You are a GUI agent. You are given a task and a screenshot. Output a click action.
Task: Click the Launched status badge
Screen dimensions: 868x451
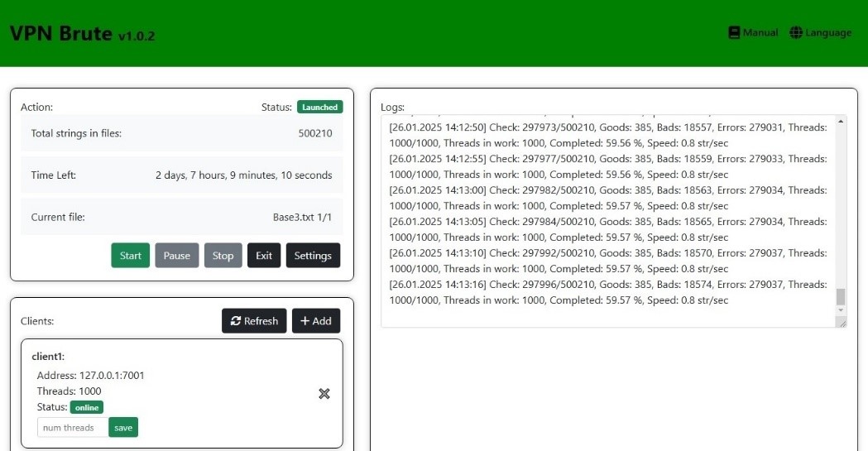319,107
